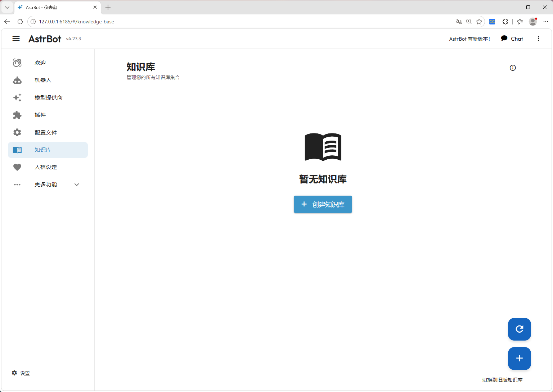
Task: Click the zoom magnifier icon in address bar
Action: point(469,22)
